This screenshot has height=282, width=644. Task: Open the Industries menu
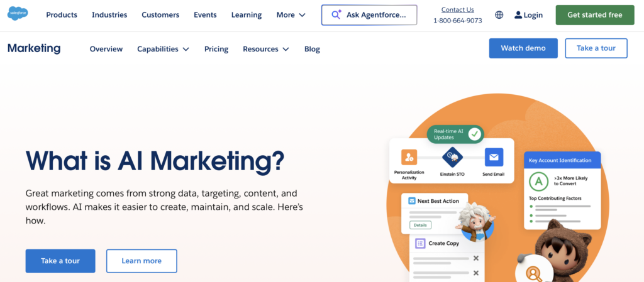point(109,14)
